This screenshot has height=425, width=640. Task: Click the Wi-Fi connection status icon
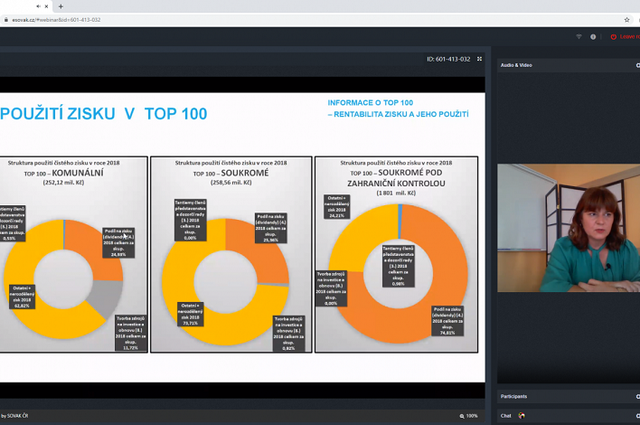[x=578, y=36]
